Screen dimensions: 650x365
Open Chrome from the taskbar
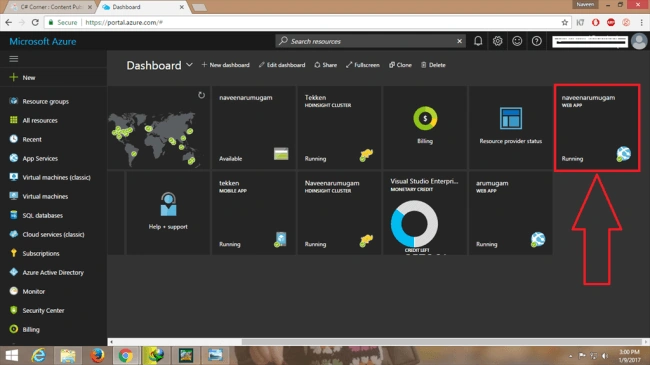click(126, 355)
